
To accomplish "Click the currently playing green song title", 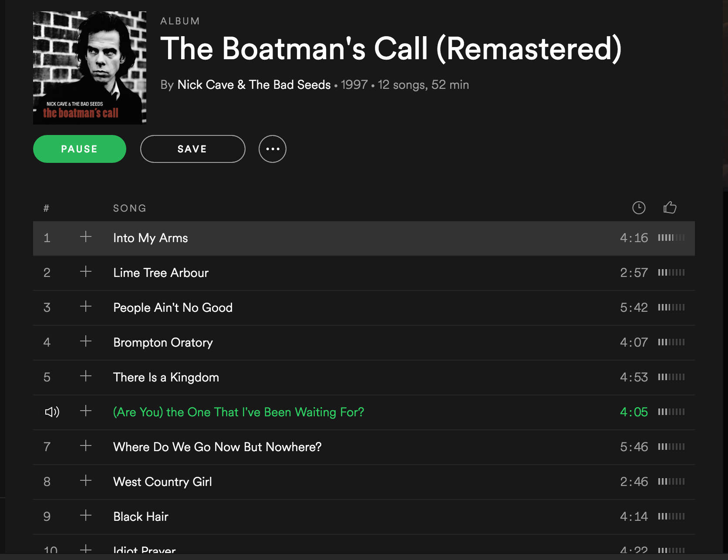I will coord(238,412).
